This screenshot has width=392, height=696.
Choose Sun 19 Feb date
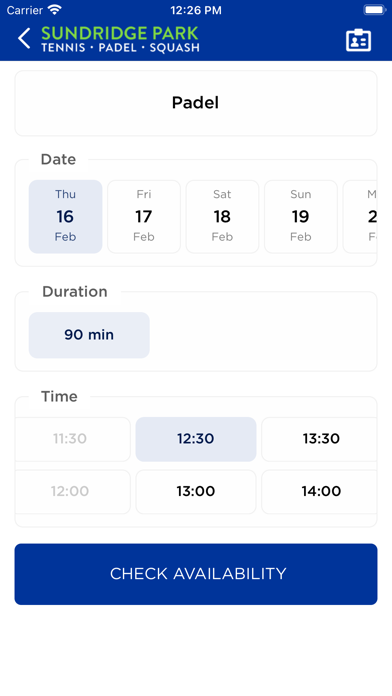click(301, 217)
